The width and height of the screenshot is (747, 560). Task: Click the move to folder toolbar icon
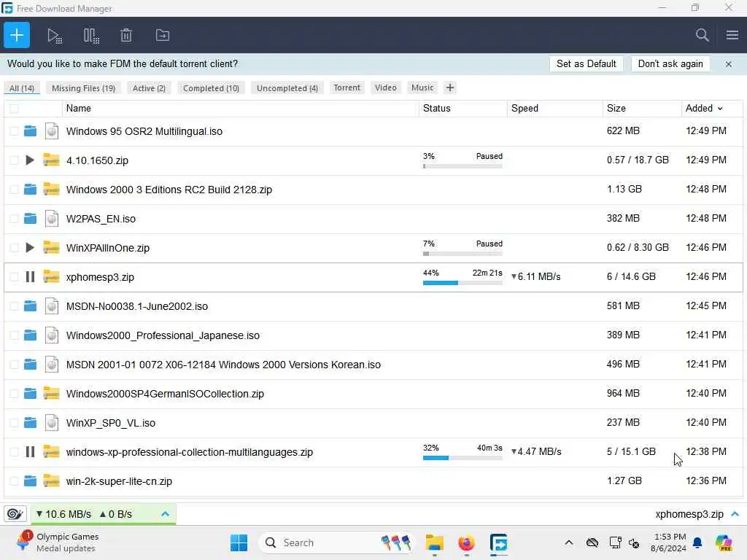point(163,35)
